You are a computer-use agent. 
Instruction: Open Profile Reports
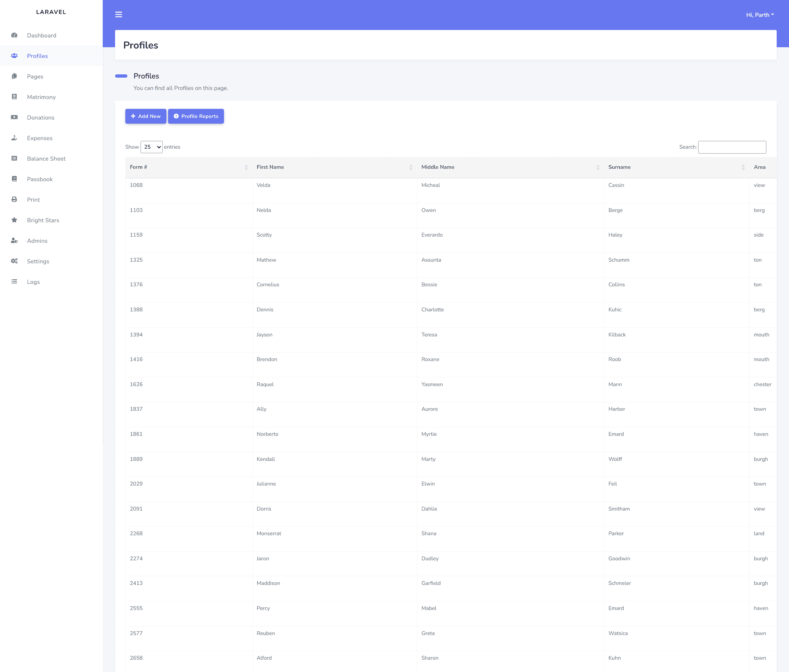pyautogui.click(x=196, y=116)
